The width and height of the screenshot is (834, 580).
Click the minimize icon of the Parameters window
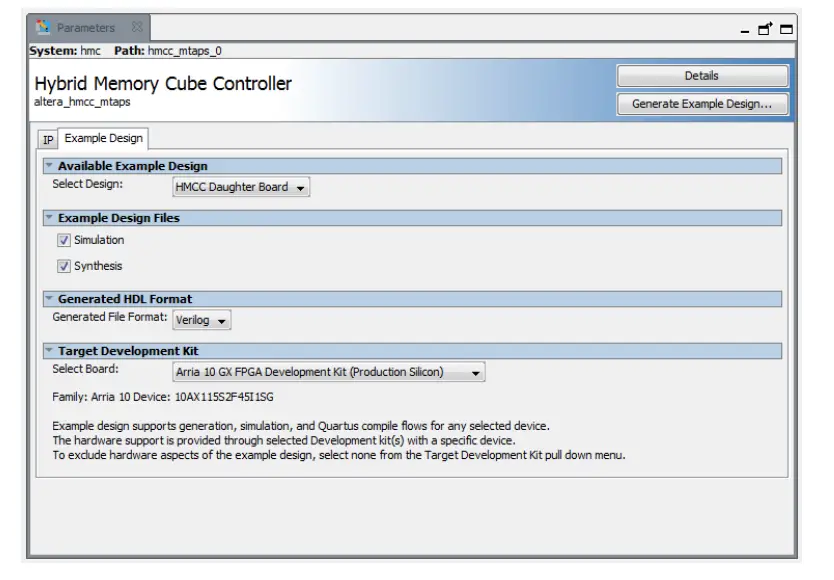pos(745,31)
